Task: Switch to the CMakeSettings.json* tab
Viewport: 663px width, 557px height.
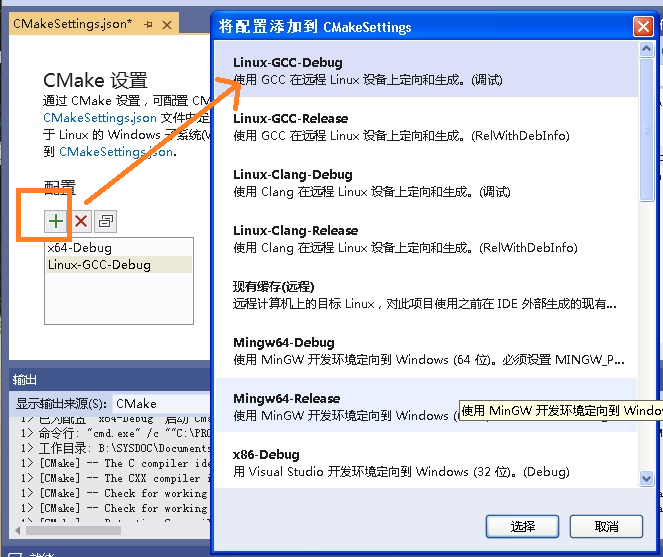Action: click(x=72, y=24)
